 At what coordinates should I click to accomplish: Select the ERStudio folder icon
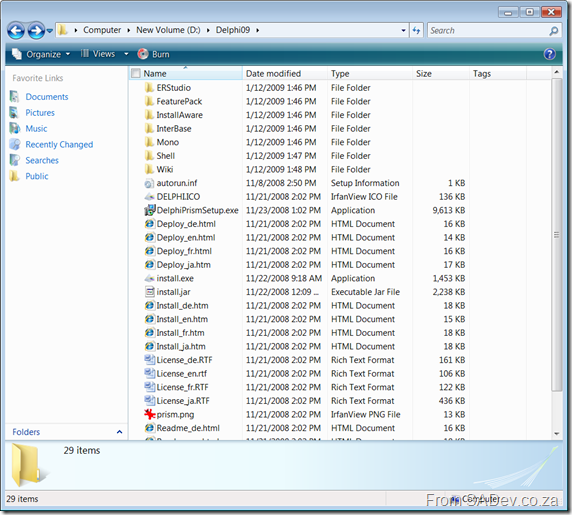click(x=149, y=88)
